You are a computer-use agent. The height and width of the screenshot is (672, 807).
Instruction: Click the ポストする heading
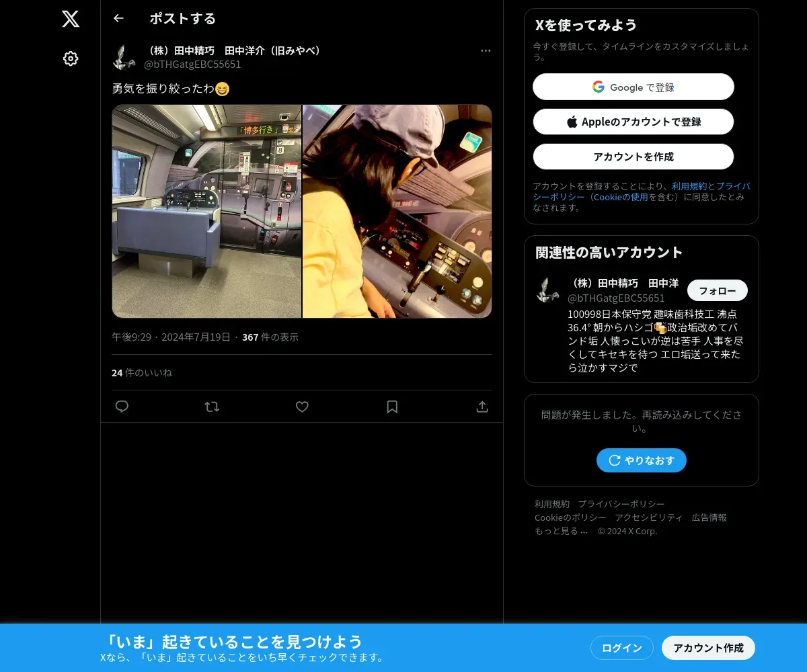(183, 19)
